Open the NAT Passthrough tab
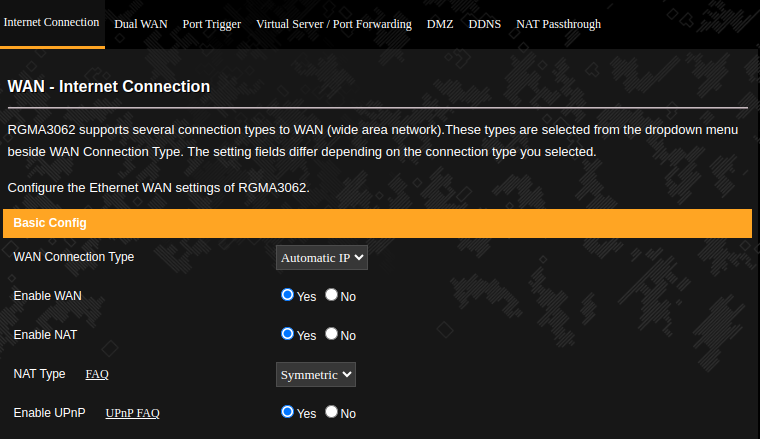Image resolution: width=760 pixels, height=439 pixels. (x=558, y=24)
